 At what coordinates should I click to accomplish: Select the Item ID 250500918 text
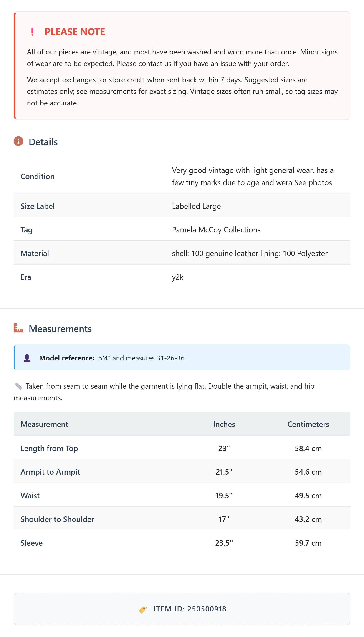[190, 609]
